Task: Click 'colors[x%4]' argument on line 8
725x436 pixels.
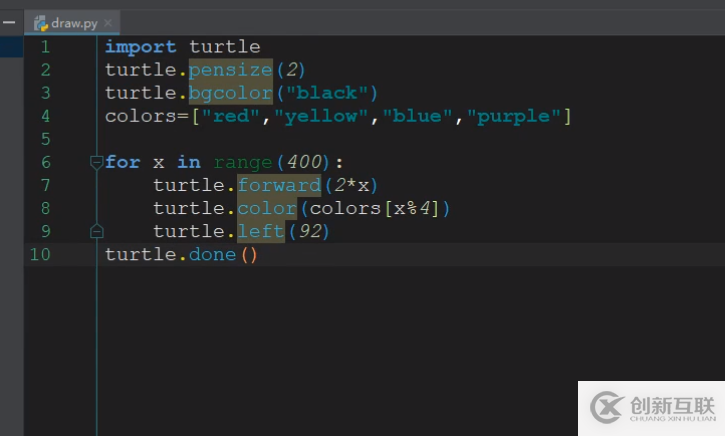Action: 374,209
